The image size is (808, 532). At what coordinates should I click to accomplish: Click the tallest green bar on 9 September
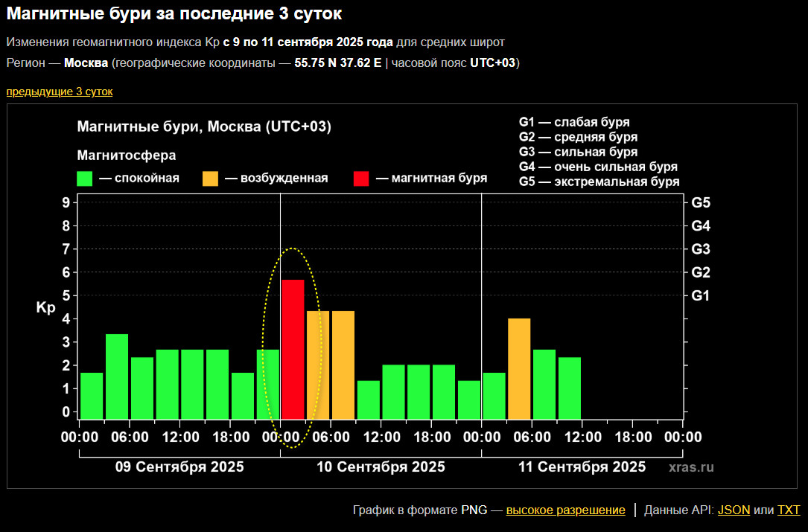pos(117,376)
